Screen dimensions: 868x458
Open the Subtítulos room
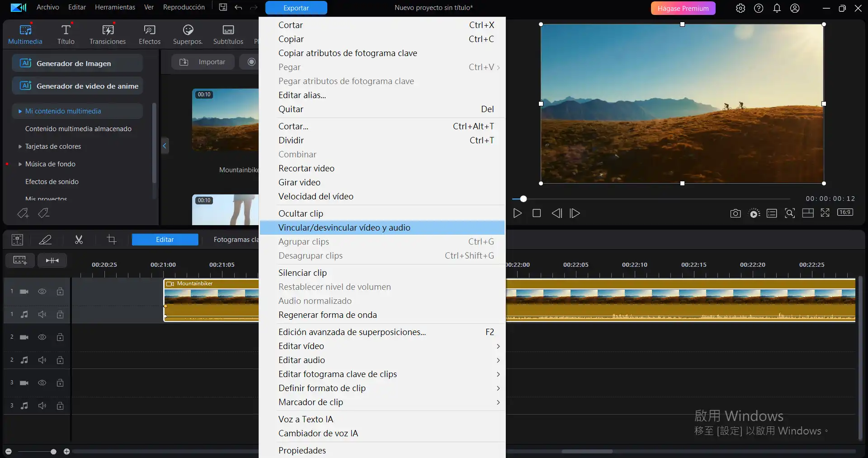[x=228, y=34]
